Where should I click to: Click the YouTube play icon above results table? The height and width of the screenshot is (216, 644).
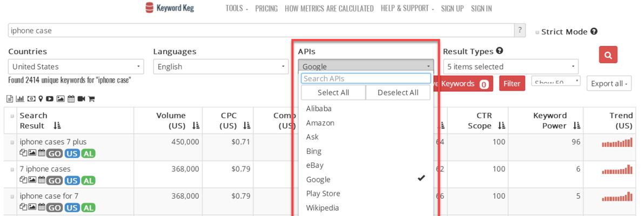click(x=50, y=99)
